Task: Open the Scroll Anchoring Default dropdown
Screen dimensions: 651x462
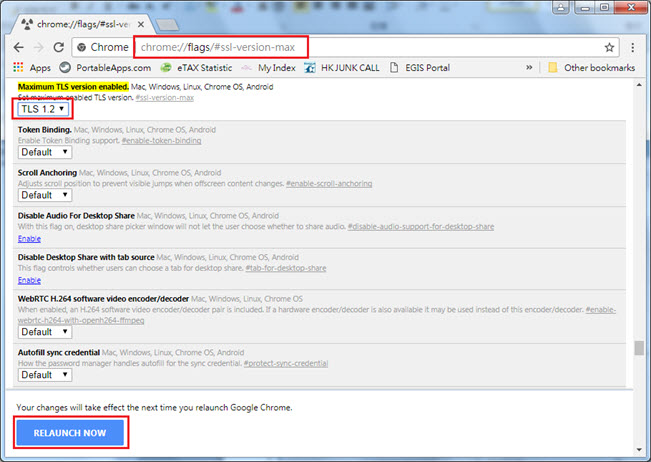Action: 45,195
